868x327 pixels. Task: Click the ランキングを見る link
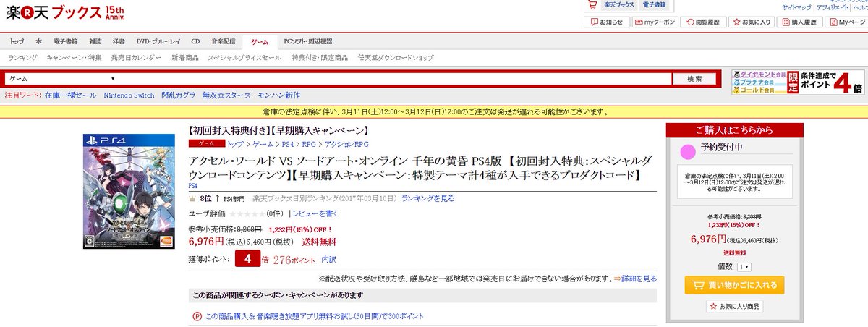(x=428, y=198)
